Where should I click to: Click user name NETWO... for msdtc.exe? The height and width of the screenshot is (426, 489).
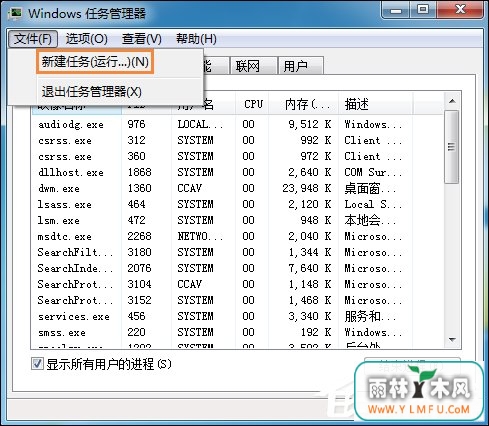(x=200, y=236)
